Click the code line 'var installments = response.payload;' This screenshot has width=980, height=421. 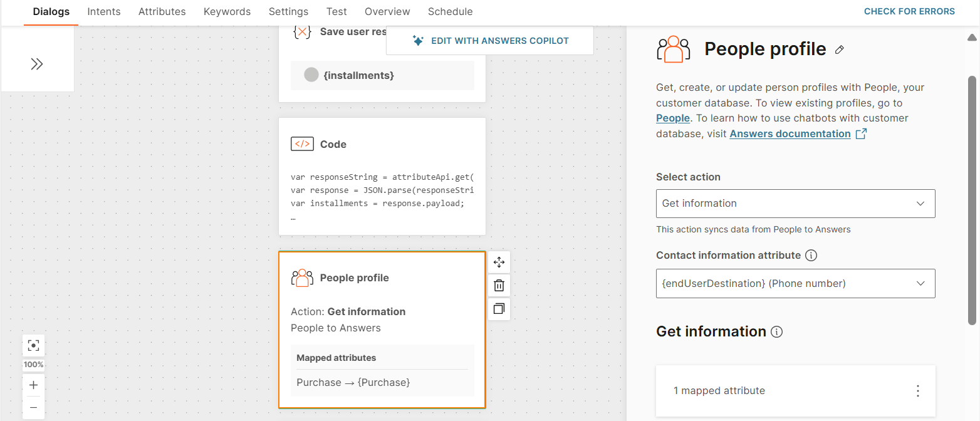point(378,204)
